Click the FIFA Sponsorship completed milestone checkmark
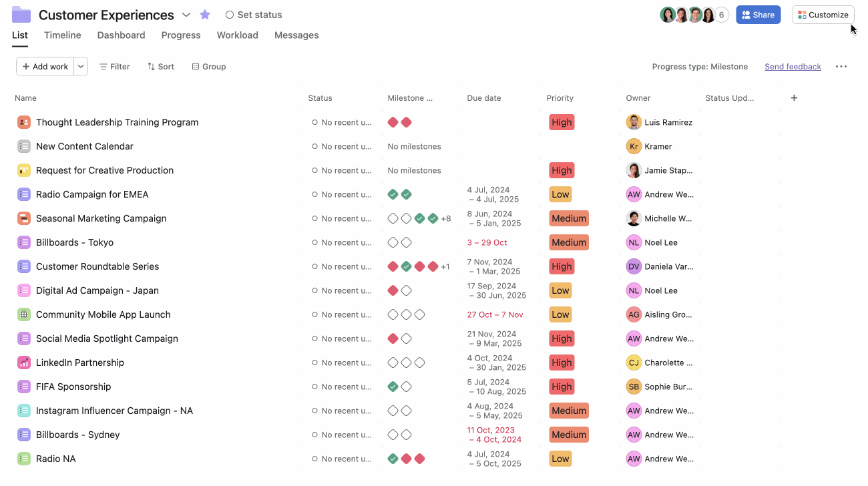The width and height of the screenshot is (868, 486). 393,387
